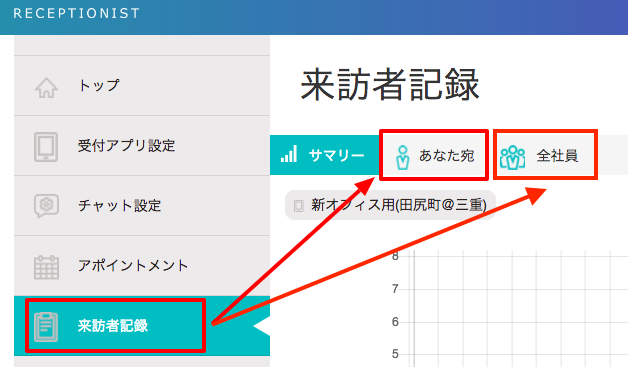Screen dimensions: 628x367
Task: Open アポイントメント in the sidebar
Action: tap(142, 266)
